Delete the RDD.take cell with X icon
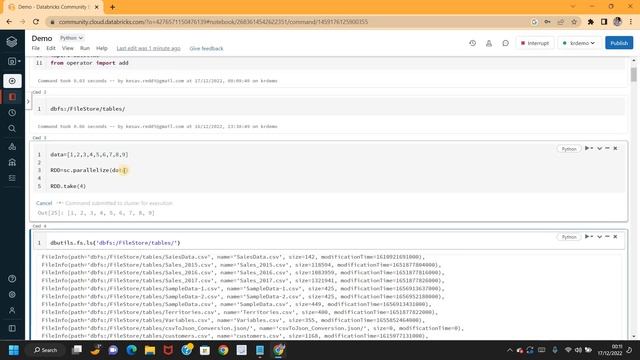This screenshot has height=360, width=640. 615,148
